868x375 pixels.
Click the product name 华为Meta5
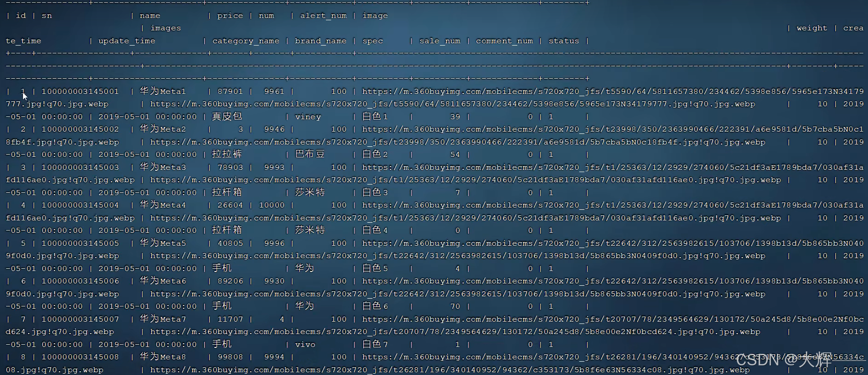click(163, 243)
